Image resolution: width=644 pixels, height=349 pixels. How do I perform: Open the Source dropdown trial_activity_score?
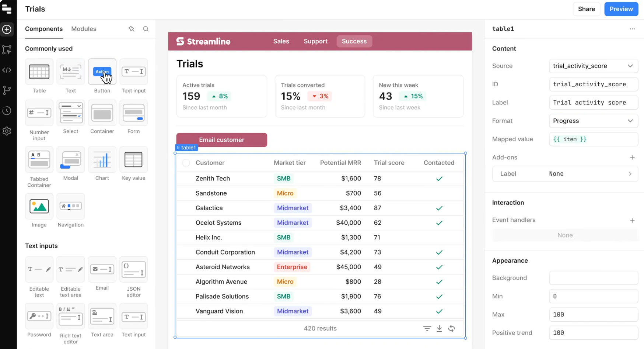coord(594,66)
